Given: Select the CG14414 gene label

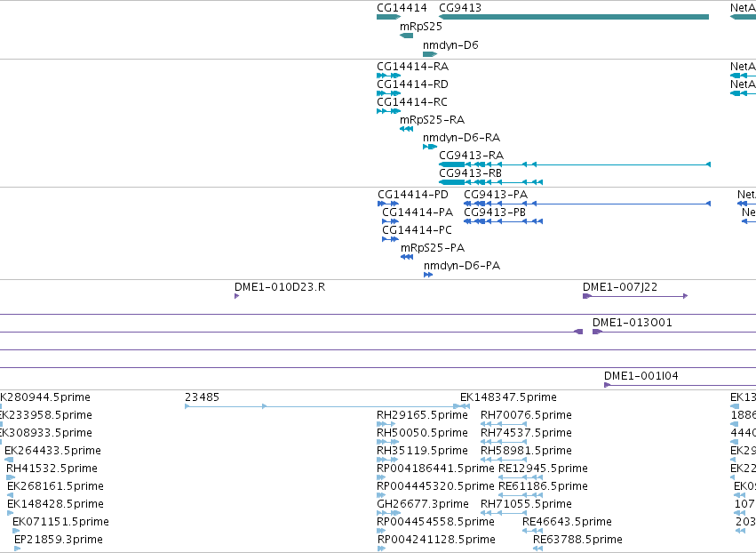Looking at the screenshot, I should tap(402, 8).
